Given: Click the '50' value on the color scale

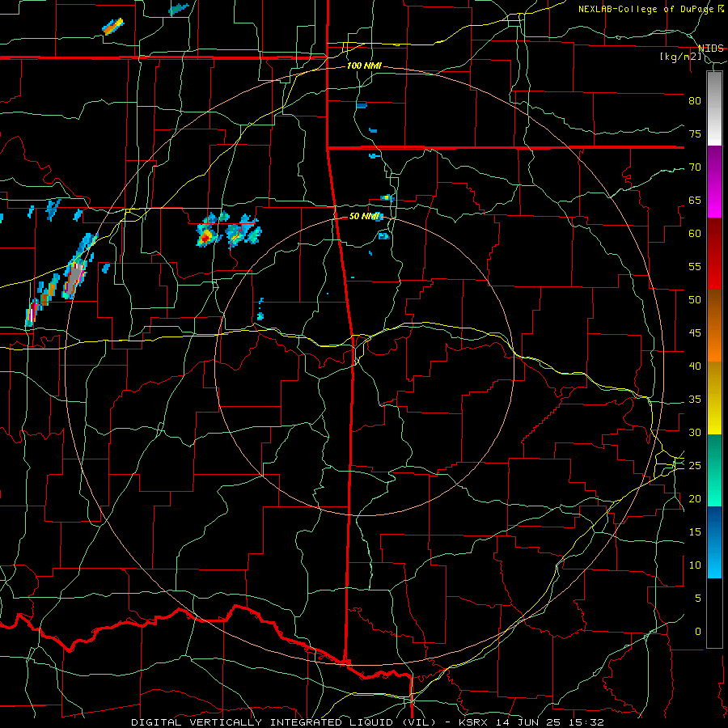Looking at the screenshot, I should click(695, 300).
